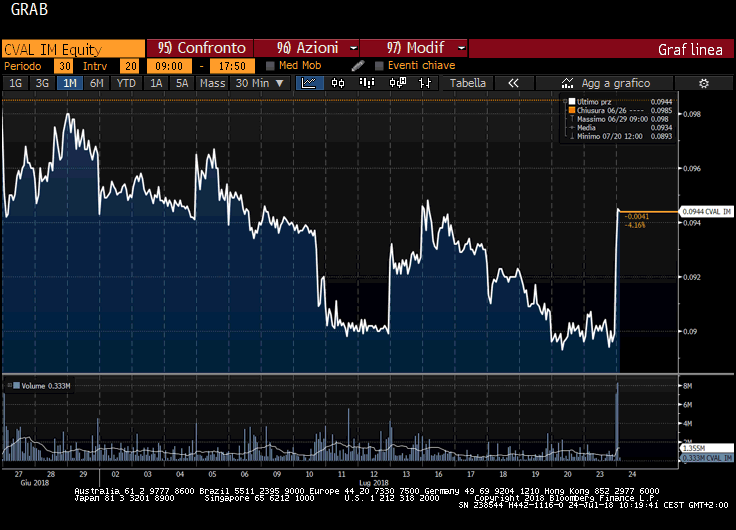Open chart settings gear icon
Viewport: 736px width, 530px height.
(x=704, y=84)
